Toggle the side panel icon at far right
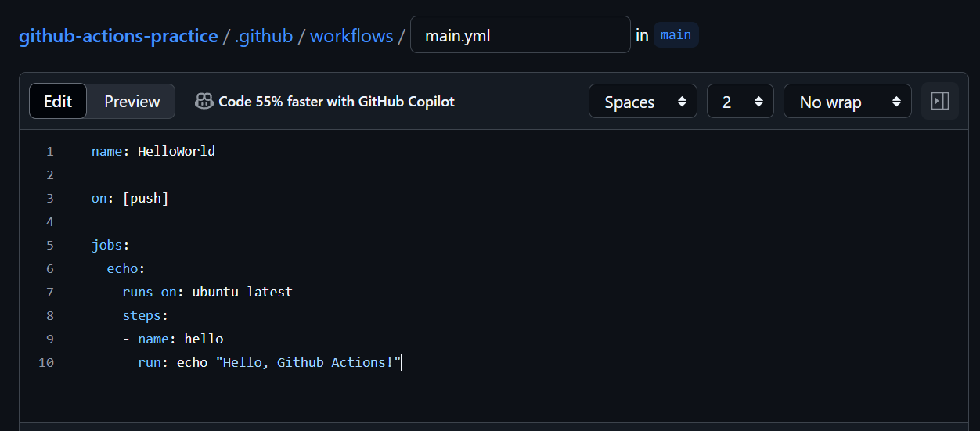Image resolution: width=980 pixels, height=431 pixels. 939,101
